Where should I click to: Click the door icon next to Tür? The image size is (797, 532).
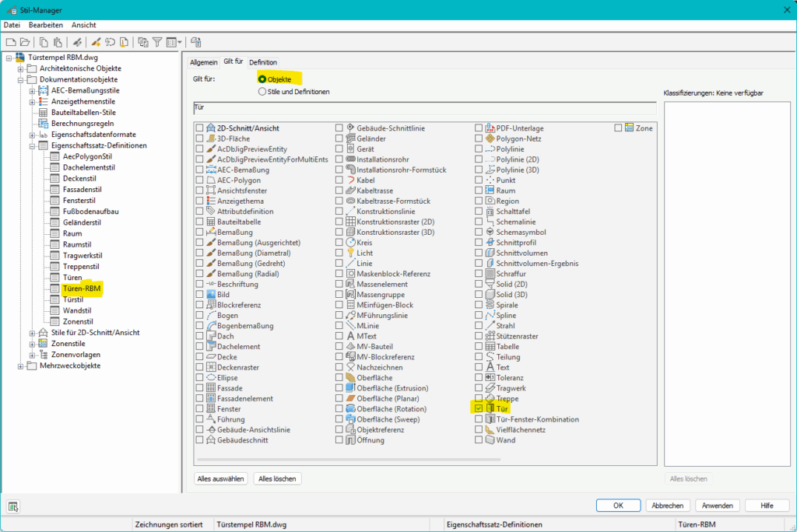[490, 409]
